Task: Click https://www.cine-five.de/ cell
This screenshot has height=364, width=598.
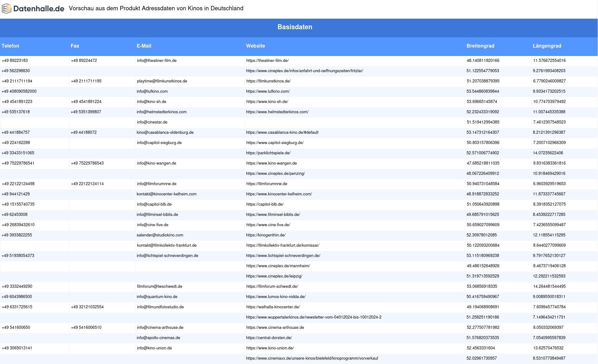Action: click(268, 225)
